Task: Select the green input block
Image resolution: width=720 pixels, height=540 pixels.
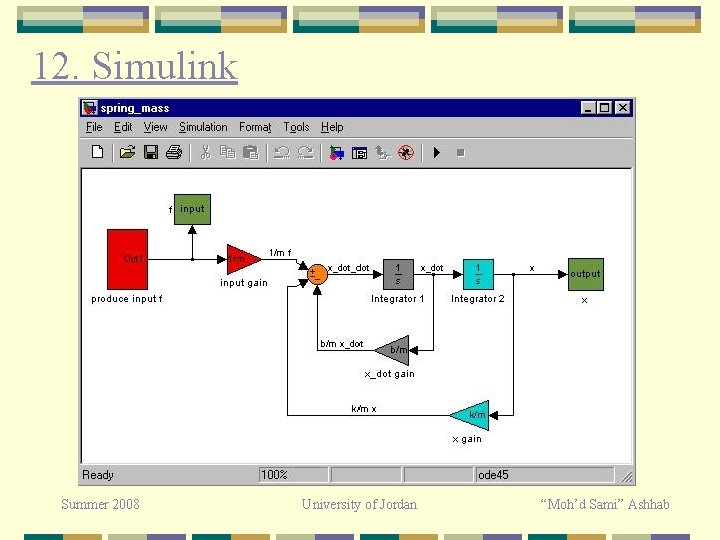Action: 192,209
